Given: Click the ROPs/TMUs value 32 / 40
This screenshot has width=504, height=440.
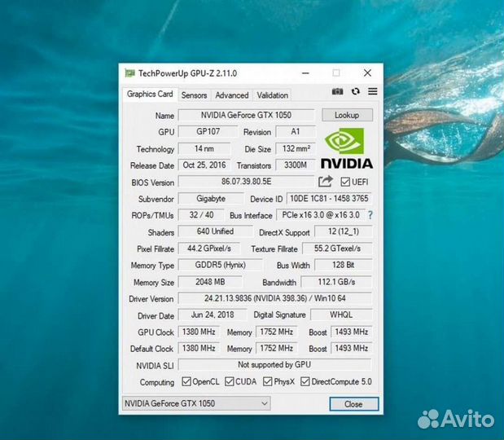Looking at the screenshot, I should [201, 215].
